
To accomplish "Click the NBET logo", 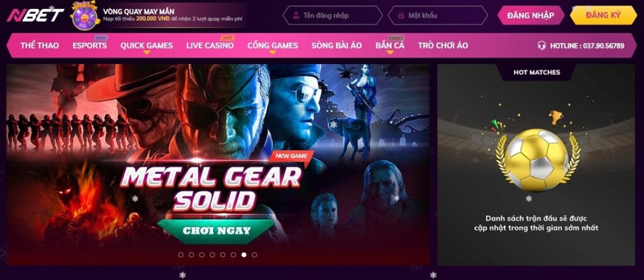I will coord(35,15).
